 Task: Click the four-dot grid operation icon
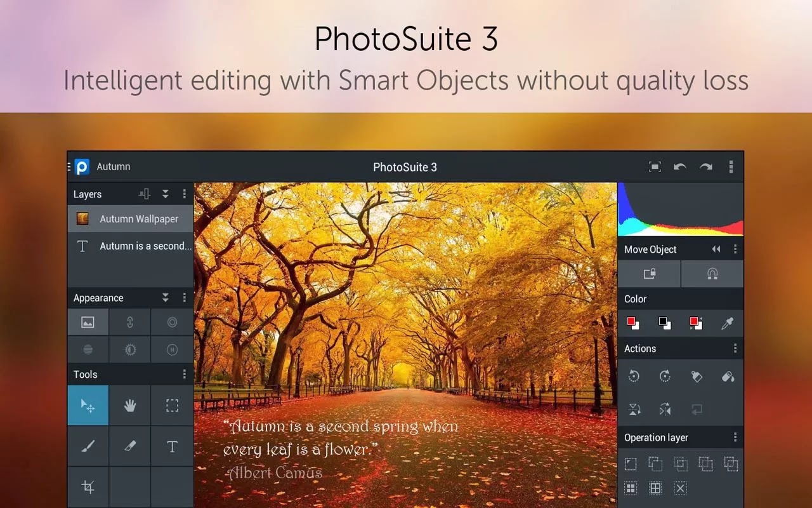[x=631, y=488]
